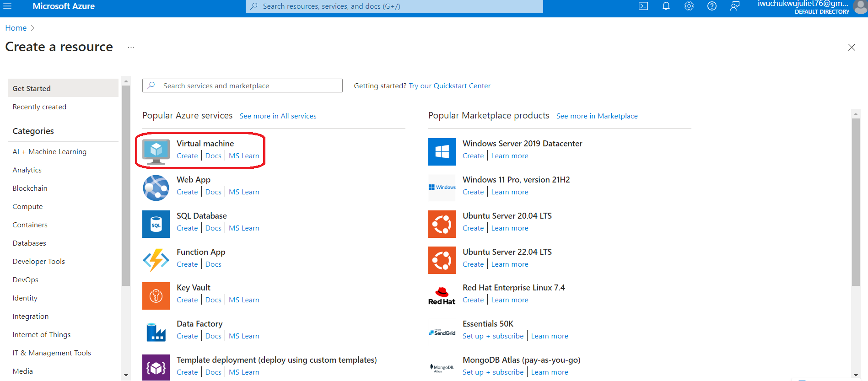
Task: Click the main content scroll-down arrow
Action: click(x=856, y=376)
